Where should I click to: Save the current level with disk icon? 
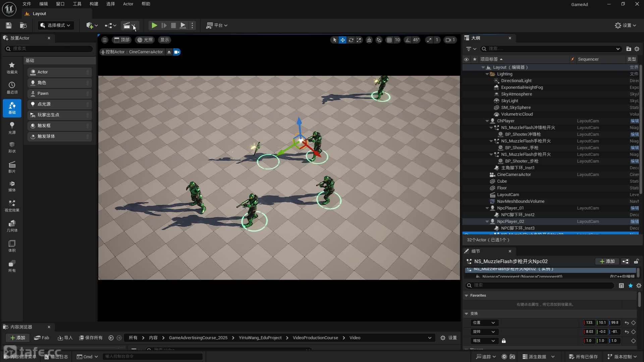pyautogui.click(x=9, y=25)
